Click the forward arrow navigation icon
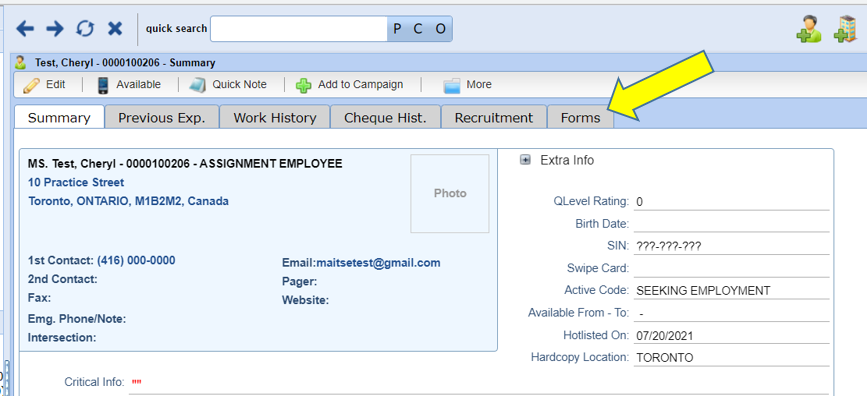Viewport: 867px width, 396px height. coord(55,29)
